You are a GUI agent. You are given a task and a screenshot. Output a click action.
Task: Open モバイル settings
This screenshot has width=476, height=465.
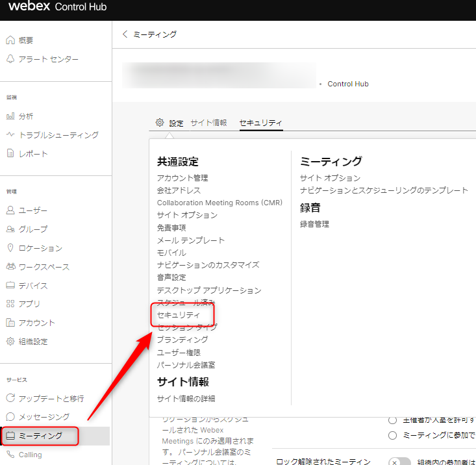(x=171, y=253)
